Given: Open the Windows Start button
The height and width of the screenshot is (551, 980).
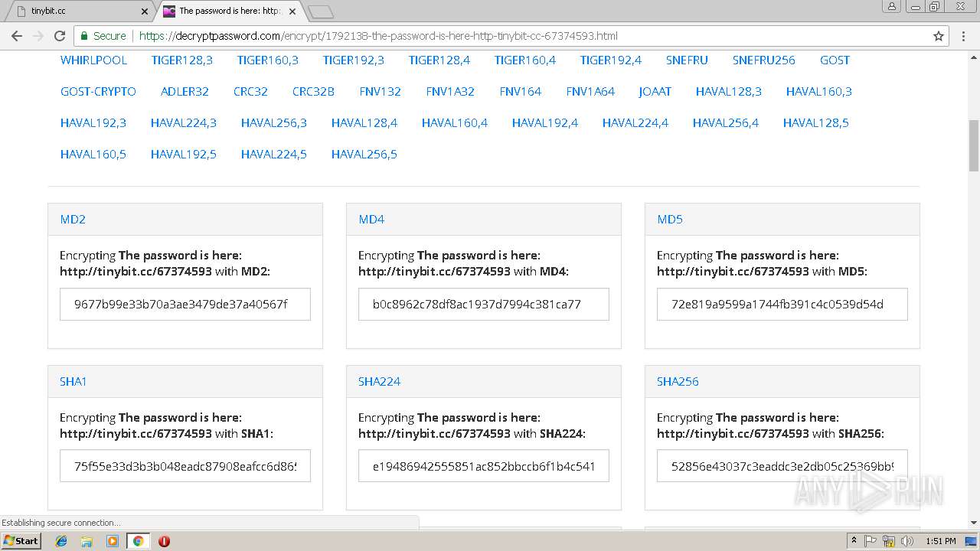Looking at the screenshot, I should coord(21,540).
